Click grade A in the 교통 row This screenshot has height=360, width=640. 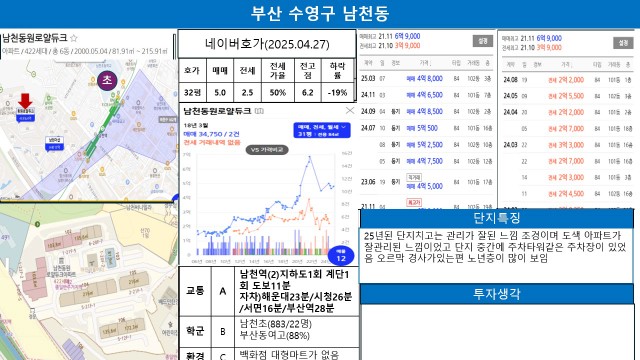222,291
